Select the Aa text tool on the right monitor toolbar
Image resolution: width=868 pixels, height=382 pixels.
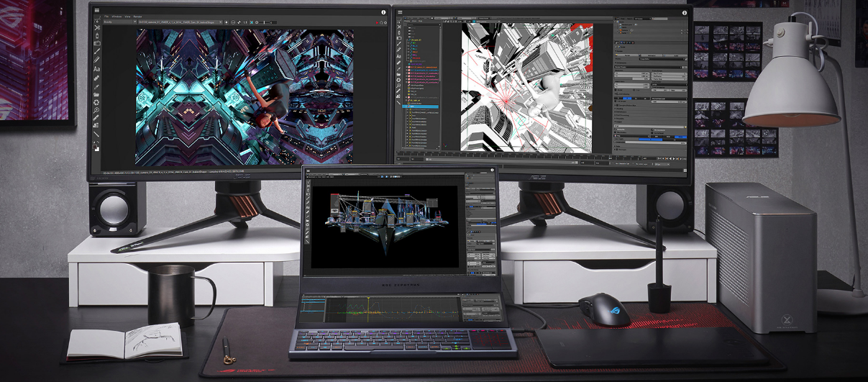click(x=398, y=56)
